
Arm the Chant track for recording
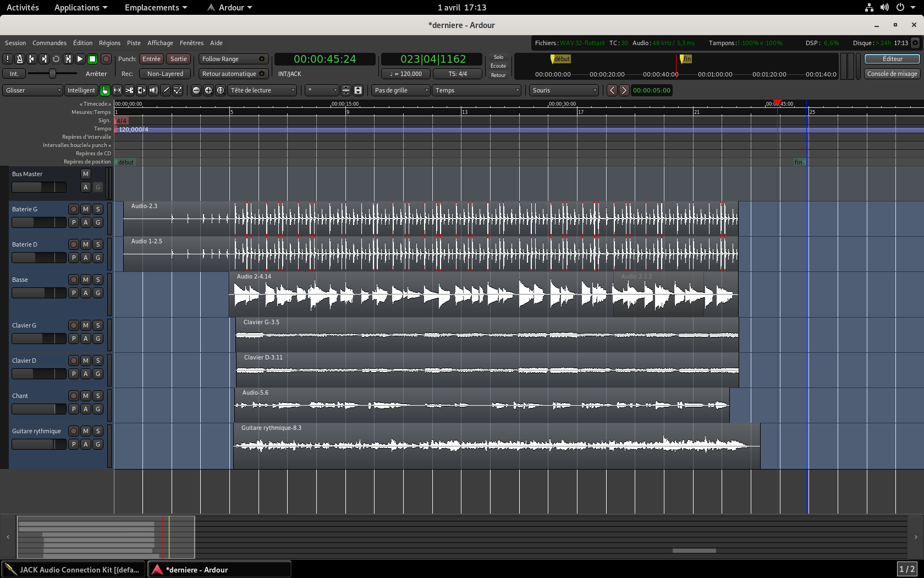point(74,396)
